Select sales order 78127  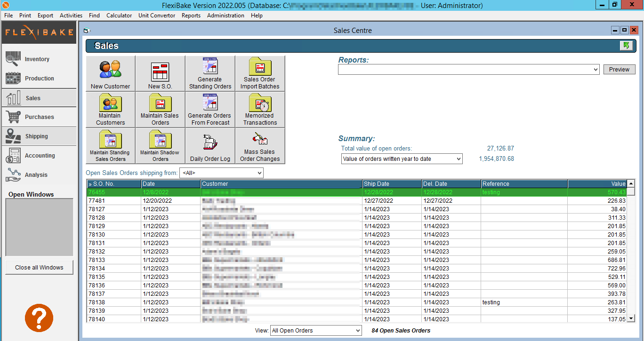(x=357, y=209)
